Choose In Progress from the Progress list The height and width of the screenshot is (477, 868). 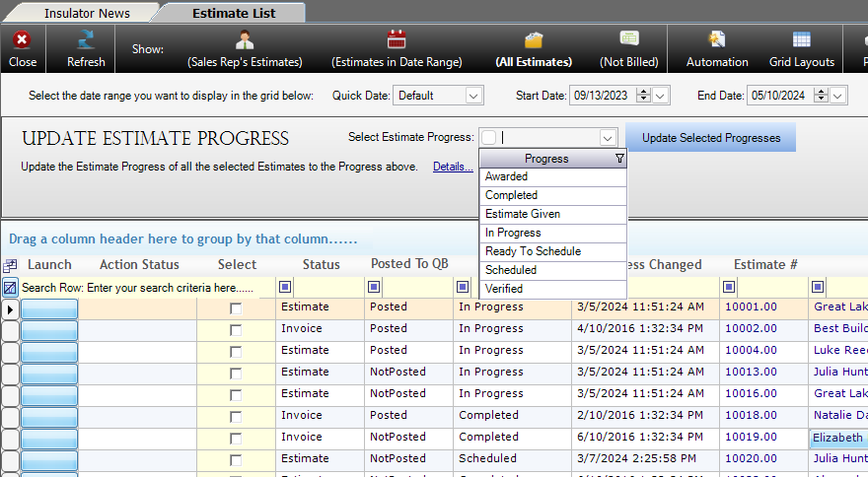coord(552,233)
